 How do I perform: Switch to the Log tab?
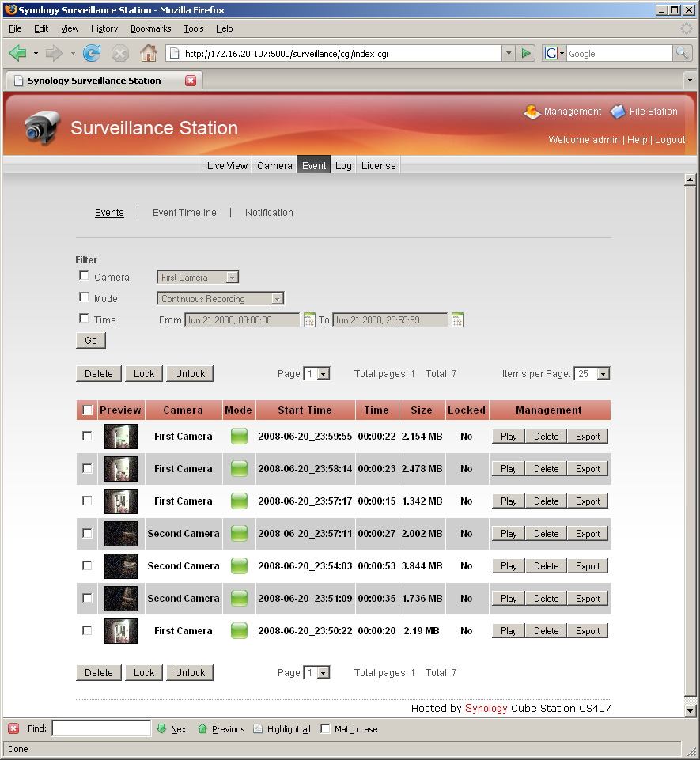point(343,166)
